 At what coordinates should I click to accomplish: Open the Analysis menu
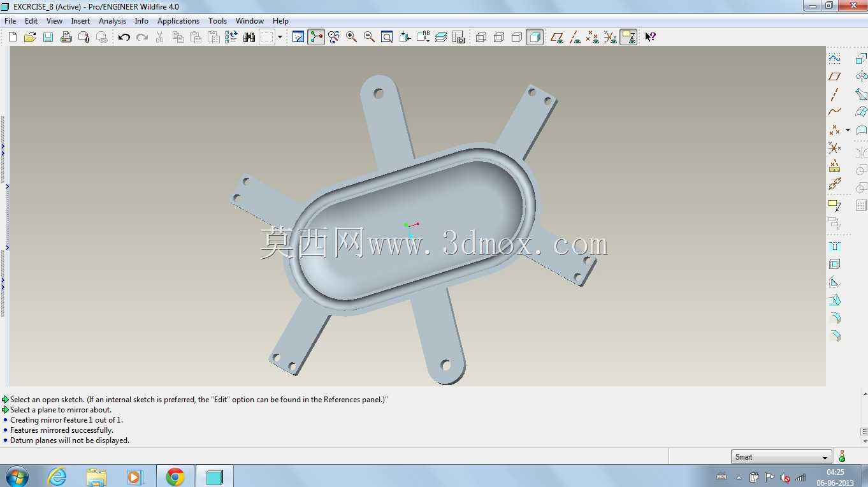[112, 21]
